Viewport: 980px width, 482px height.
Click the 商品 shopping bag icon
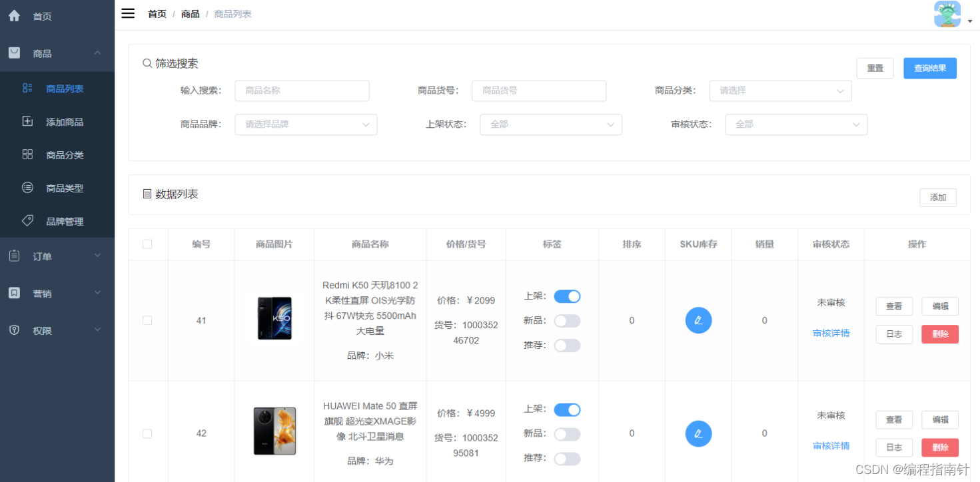click(14, 53)
